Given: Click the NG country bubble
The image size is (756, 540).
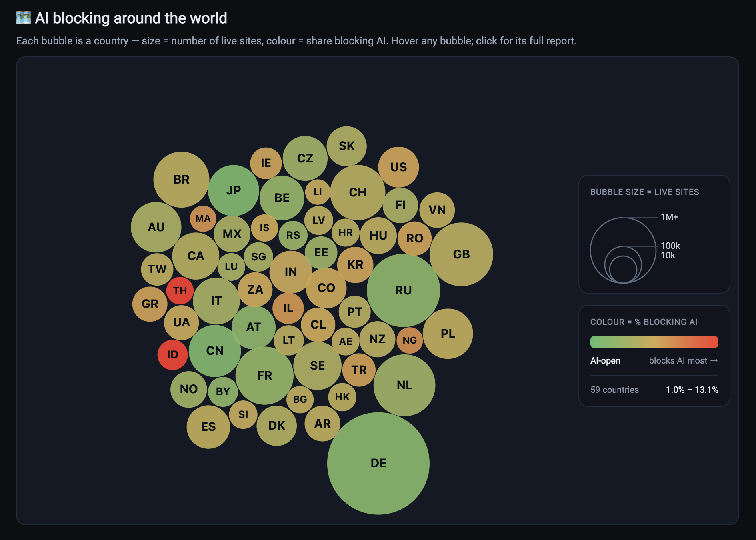Looking at the screenshot, I should (410, 340).
